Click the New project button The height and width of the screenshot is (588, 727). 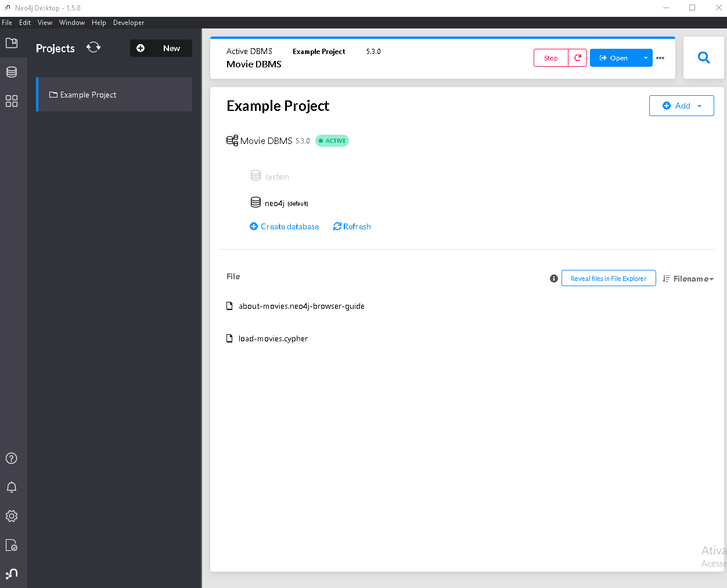161,48
